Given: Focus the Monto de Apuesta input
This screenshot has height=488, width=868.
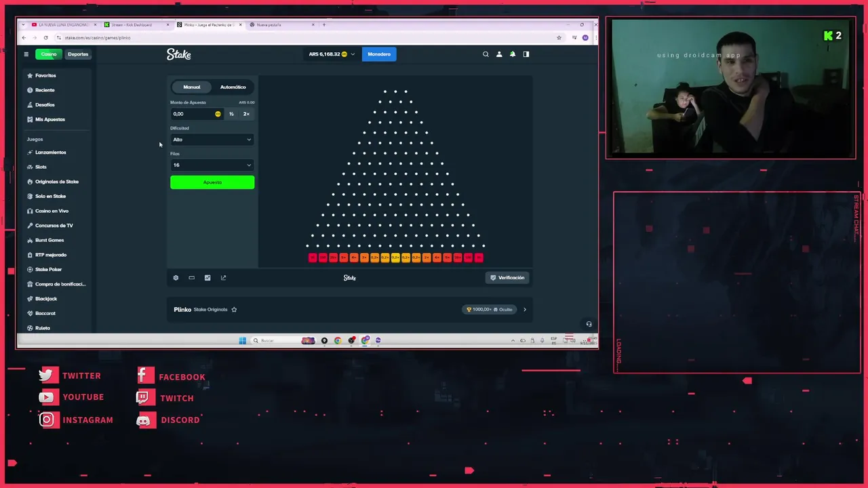Looking at the screenshot, I should [197, 114].
